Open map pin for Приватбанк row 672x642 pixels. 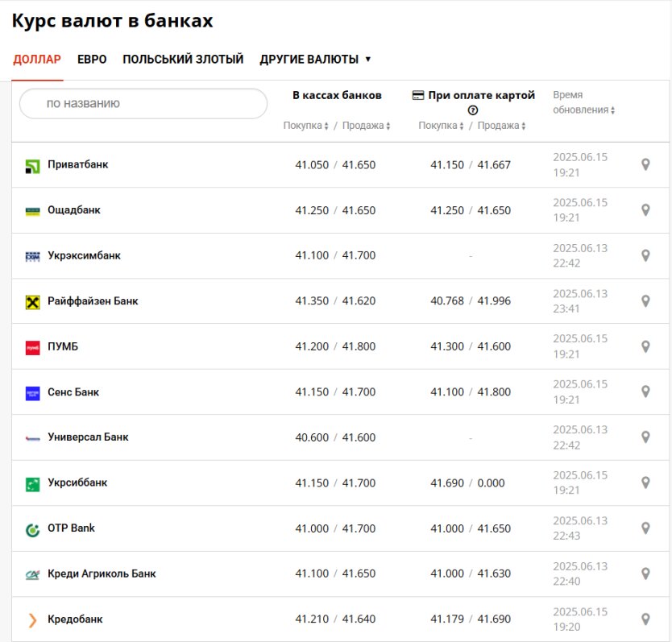point(645,164)
